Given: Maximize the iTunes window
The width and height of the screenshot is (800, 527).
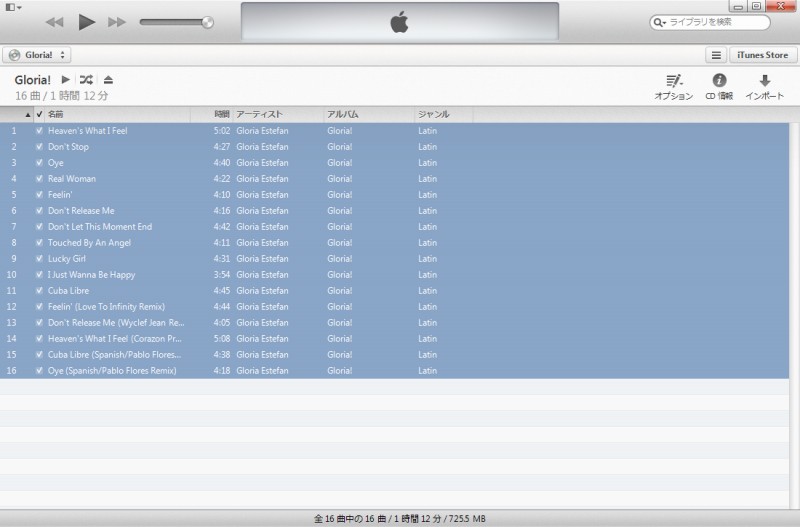Looking at the screenshot, I should pyautogui.click(x=756, y=7).
